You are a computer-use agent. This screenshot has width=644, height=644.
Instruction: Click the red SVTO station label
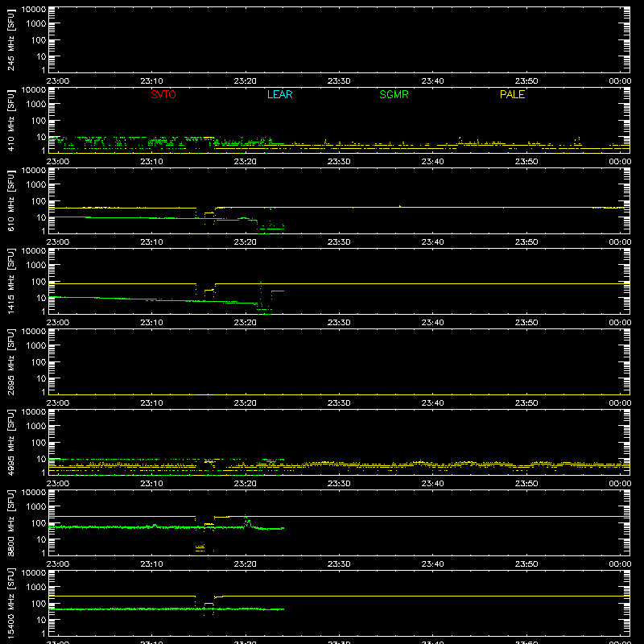pos(163,94)
